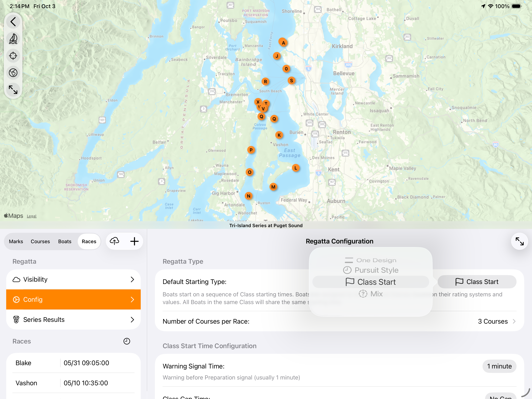The width and height of the screenshot is (532, 399).
Task: Tap the clock icon beside Races
Action: [127, 341]
